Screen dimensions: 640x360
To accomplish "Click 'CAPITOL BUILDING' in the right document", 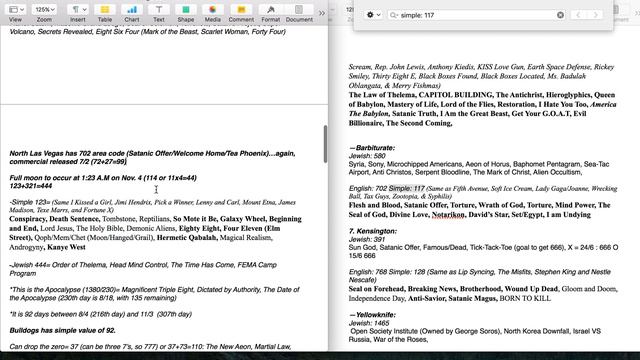I will point(456,95).
